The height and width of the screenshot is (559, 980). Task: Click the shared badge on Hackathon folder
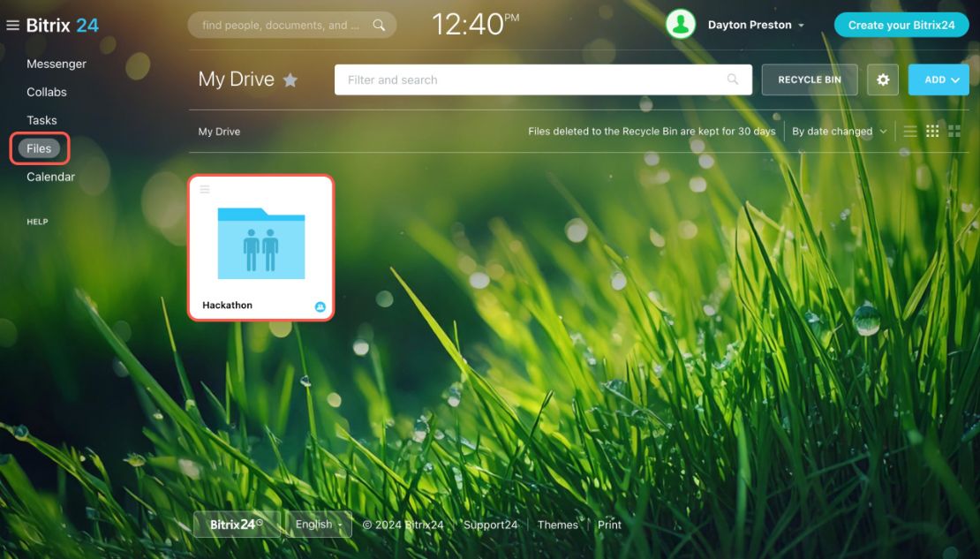coord(320,306)
